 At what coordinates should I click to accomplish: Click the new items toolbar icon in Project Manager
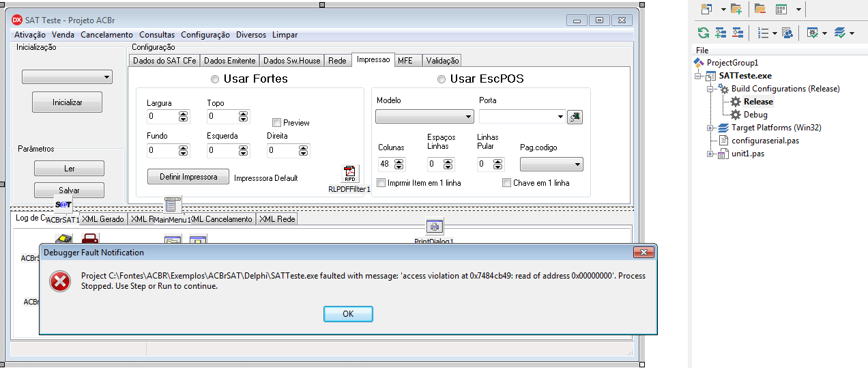click(x=707, y=9)
